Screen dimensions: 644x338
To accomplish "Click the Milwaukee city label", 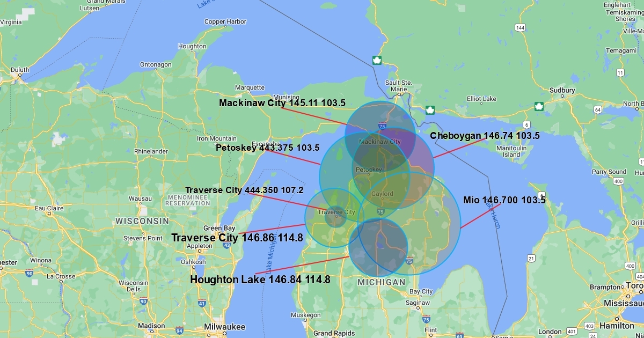I will point(224,327).
